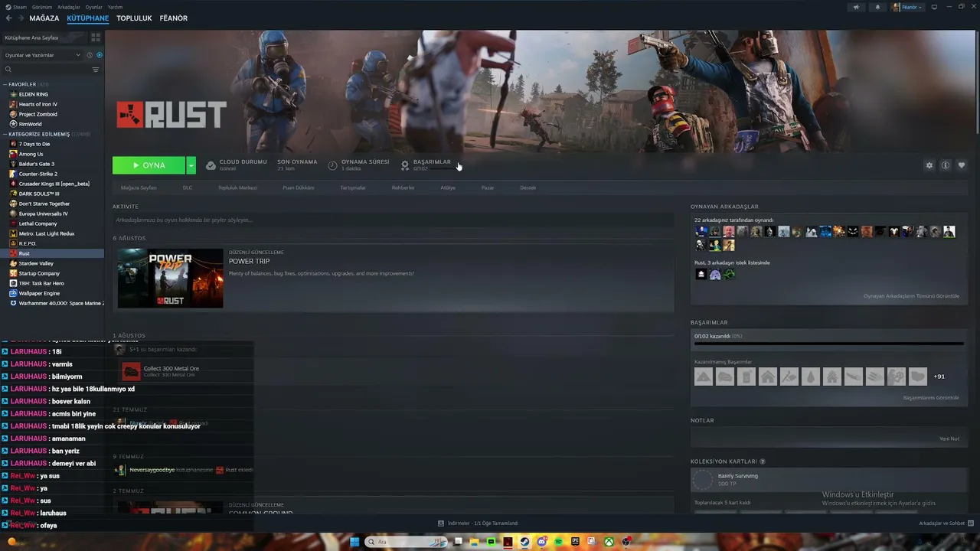The image size is (980, 551).
Task: Open the Yardım menu
Action: click(x=115, y=7)
